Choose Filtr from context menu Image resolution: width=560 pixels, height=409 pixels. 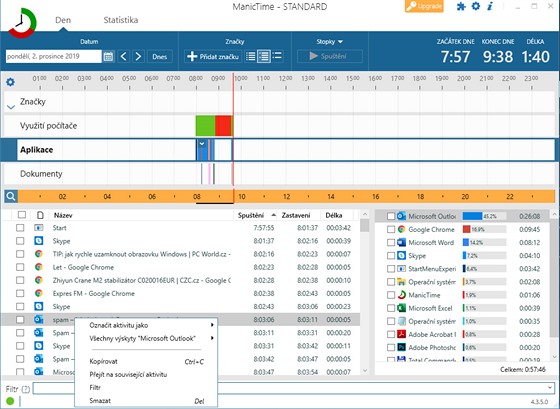[146, 388]
